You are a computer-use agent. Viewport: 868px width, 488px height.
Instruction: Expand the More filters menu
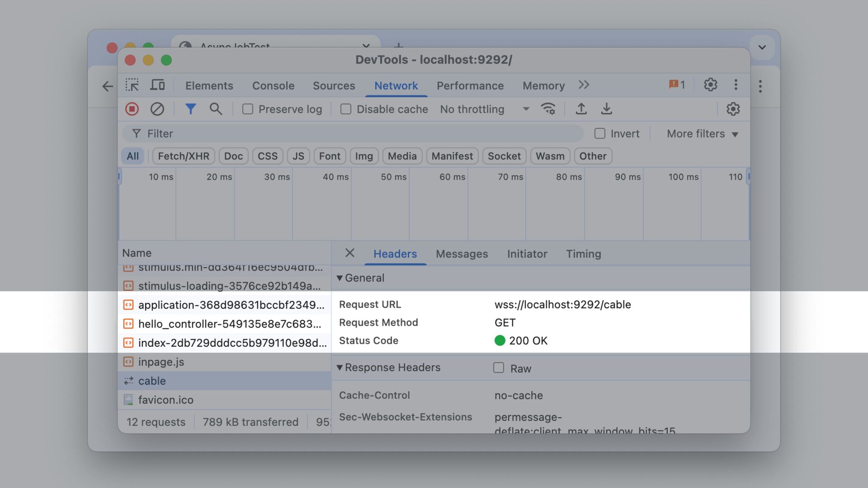(x=702, y=134)
